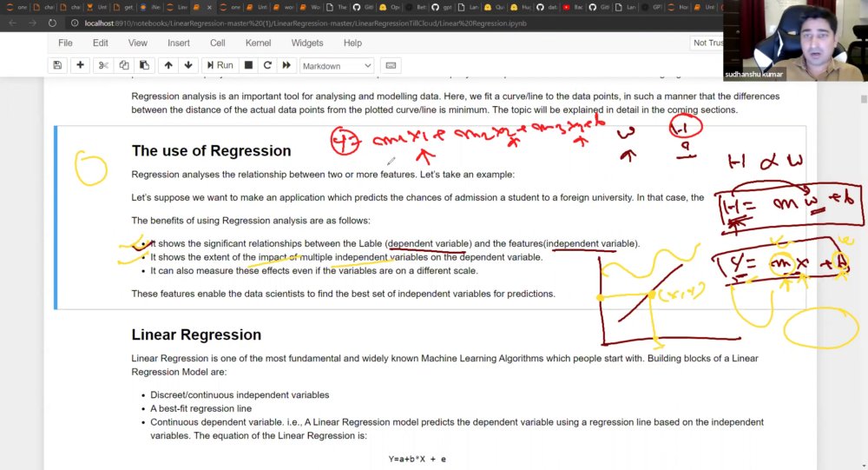The width and height of the screenshot is (868, 470).
Task: Switch to the browser tab labeled 'gpt'
Action: 443,7
